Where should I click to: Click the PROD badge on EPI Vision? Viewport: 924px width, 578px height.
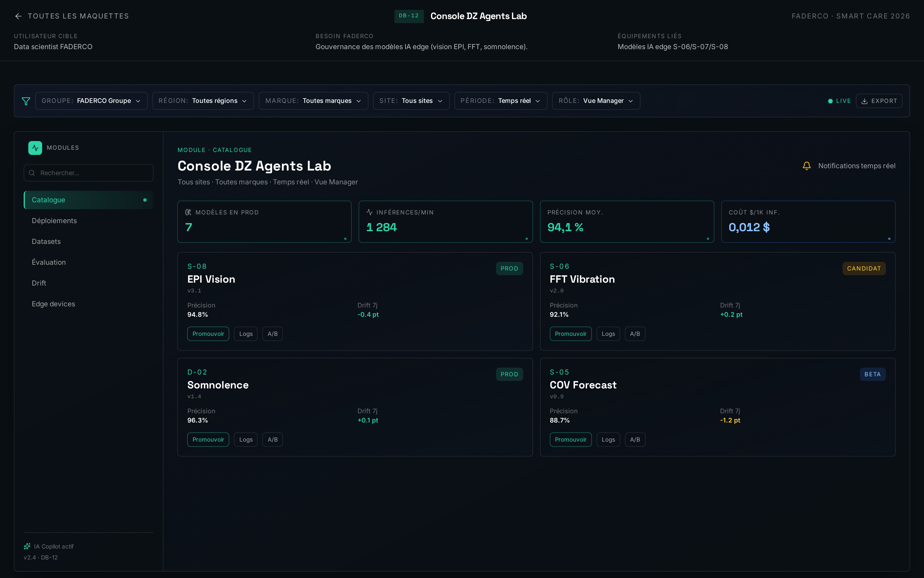coord(509,268)
